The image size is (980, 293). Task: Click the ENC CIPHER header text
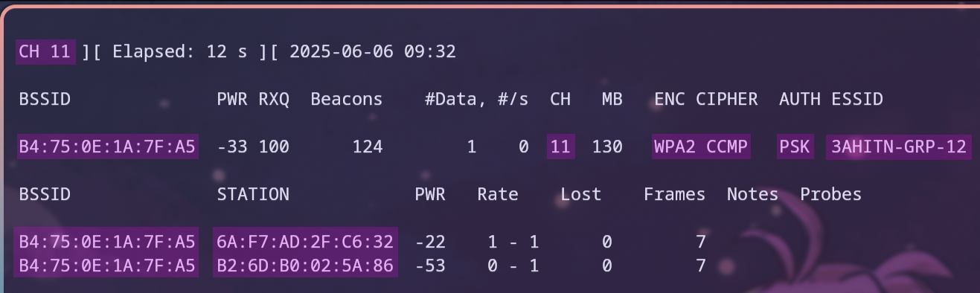click(706, 100)
